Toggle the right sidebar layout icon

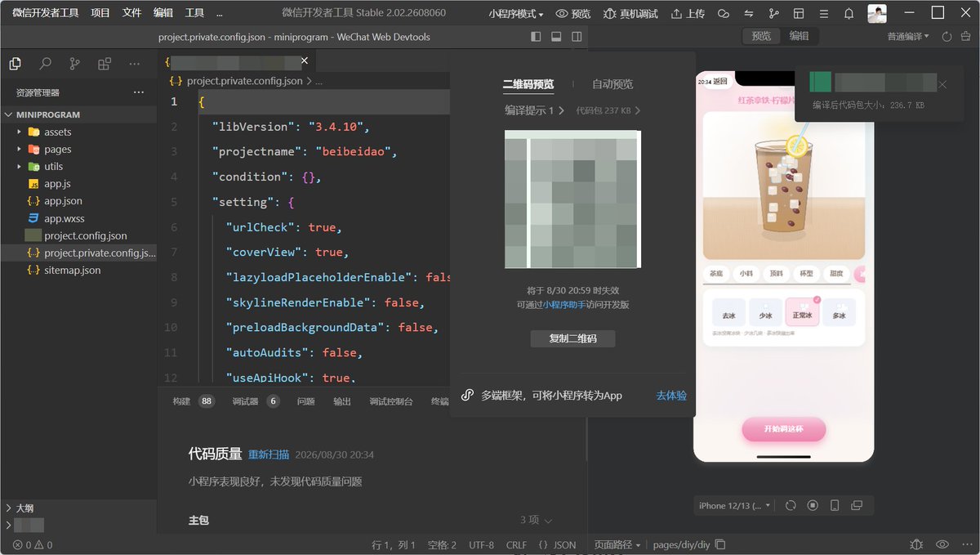[577, 37]
